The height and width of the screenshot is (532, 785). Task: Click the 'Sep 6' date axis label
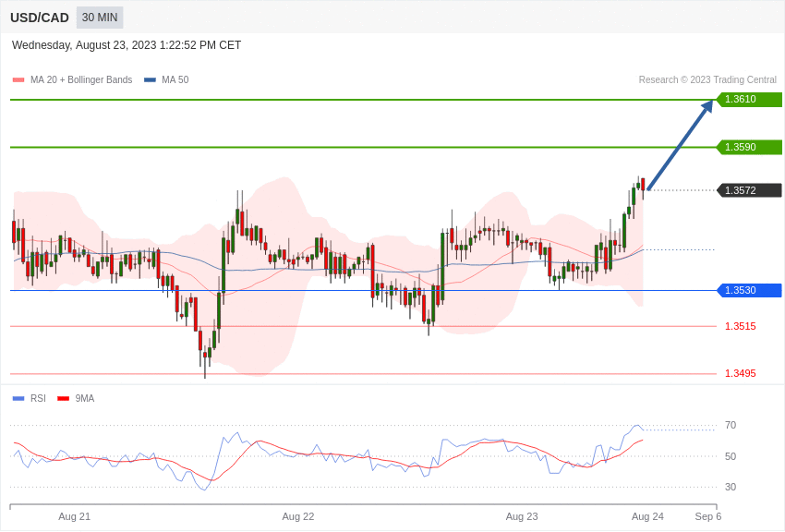coord(708,516)
